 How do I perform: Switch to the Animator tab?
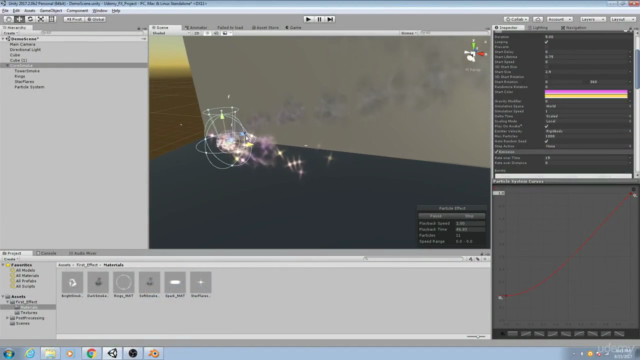196,27
